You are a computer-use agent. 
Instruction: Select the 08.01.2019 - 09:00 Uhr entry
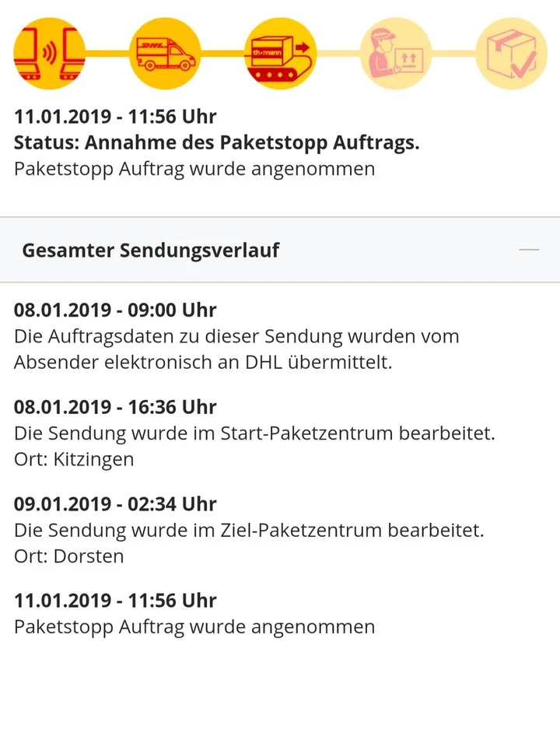point(115,310)
